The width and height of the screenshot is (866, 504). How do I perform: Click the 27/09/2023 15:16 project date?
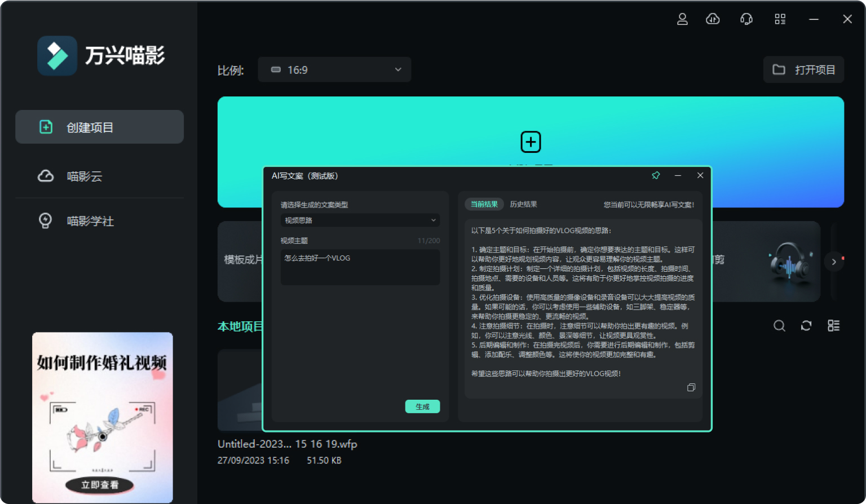tap(253, 461)
